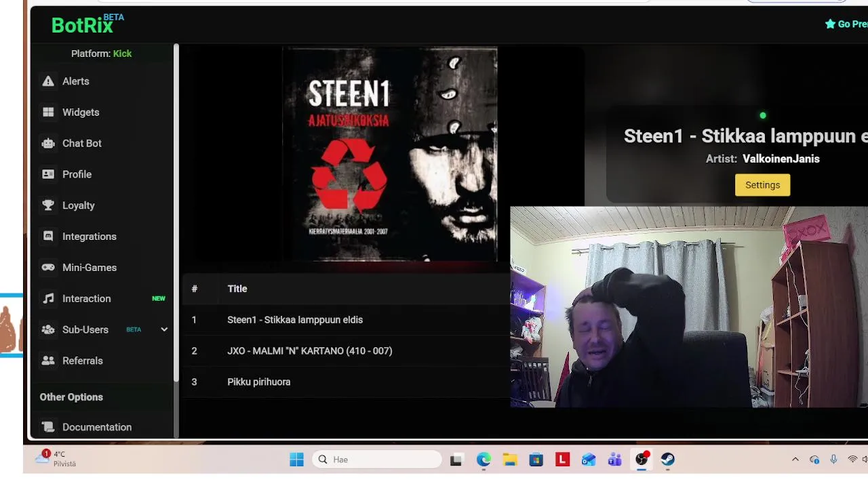Click the Alerts warning triangle icon
The image size is (868, 488).
[x=48, y=81]
